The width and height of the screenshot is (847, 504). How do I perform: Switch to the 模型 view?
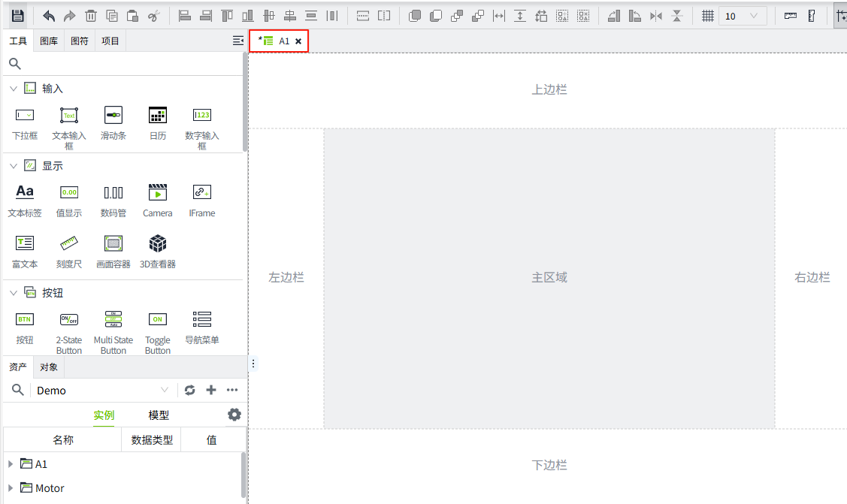pos(159,415)
